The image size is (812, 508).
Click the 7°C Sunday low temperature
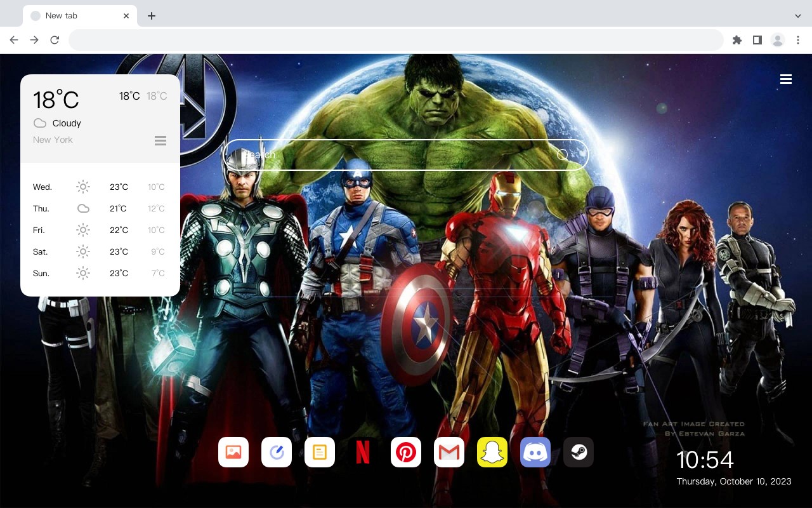pyautogui.click(x=159, y=273)
